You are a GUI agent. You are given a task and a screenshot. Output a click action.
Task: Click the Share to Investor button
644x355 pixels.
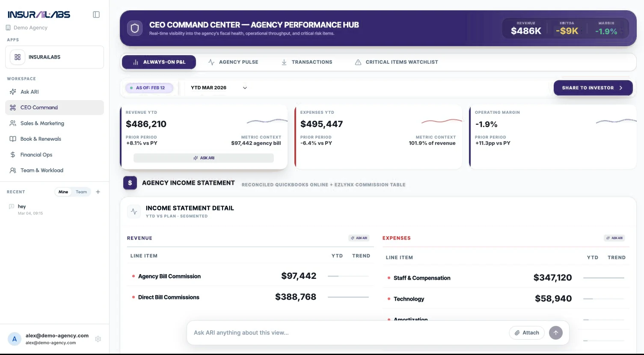pos(593,88)
